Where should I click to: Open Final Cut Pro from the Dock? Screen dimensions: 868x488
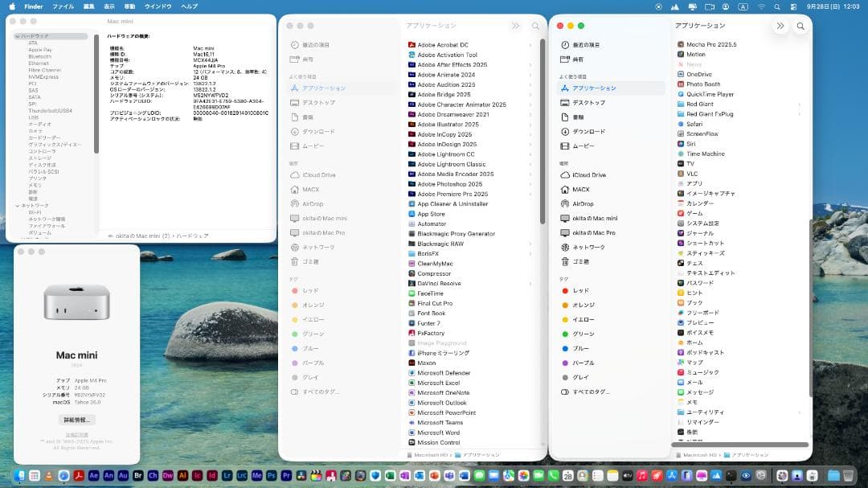pyautogui.click(x=317, y=478)
